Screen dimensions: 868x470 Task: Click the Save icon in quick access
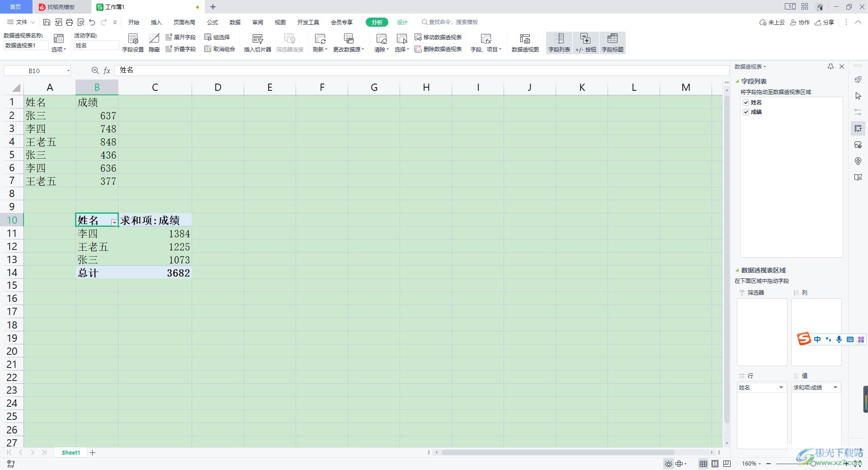47,22
